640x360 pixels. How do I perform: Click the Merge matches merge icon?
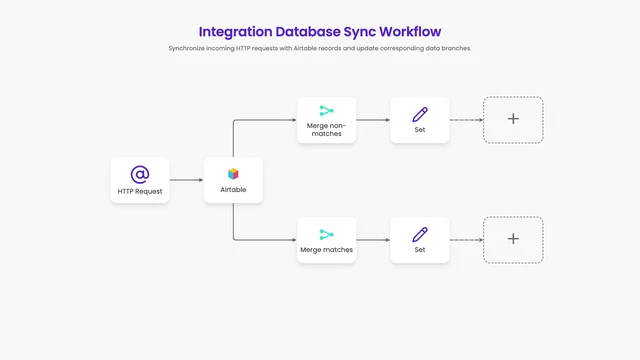tap(327, 235)
